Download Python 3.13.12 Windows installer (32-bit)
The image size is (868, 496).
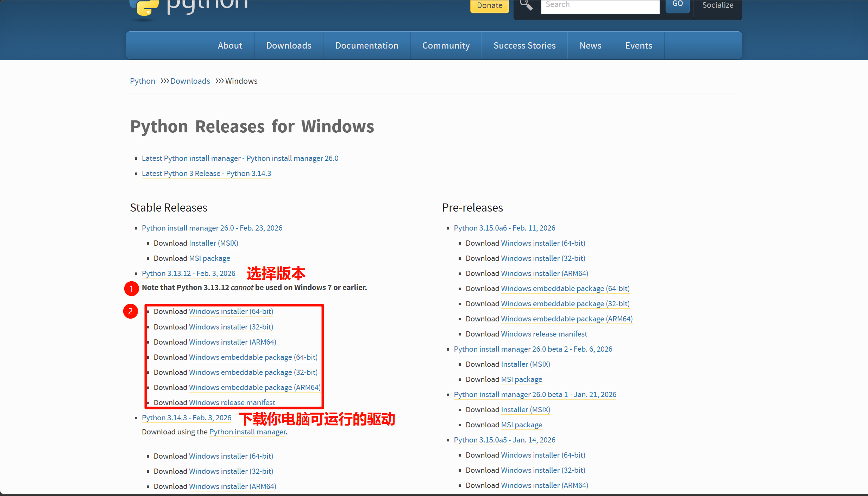click(x=231, y=327)
